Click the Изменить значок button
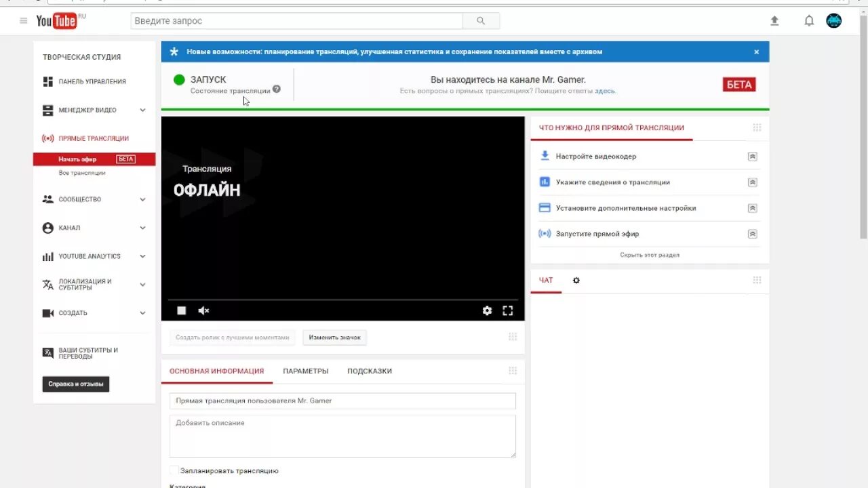Image resolution: width=868 pixels, height=488 pixels. tap(335, 337)
